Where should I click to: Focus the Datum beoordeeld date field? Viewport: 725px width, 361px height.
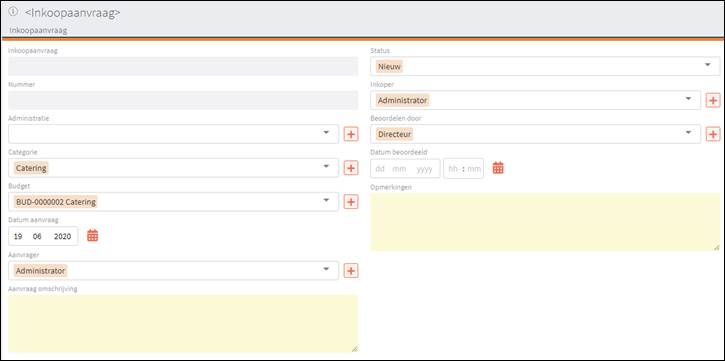click(406, 169)
